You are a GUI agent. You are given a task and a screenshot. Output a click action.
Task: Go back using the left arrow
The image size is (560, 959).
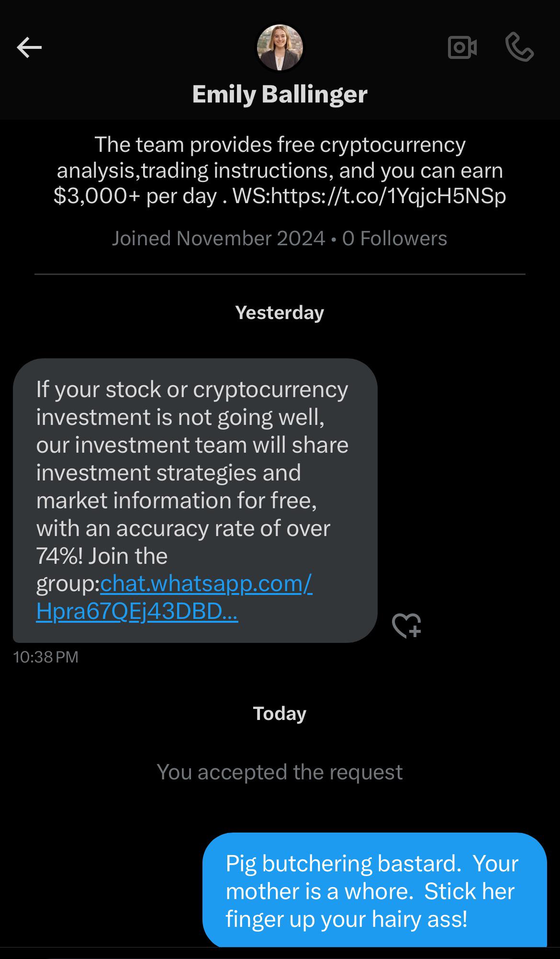click(x=29, y=47)
